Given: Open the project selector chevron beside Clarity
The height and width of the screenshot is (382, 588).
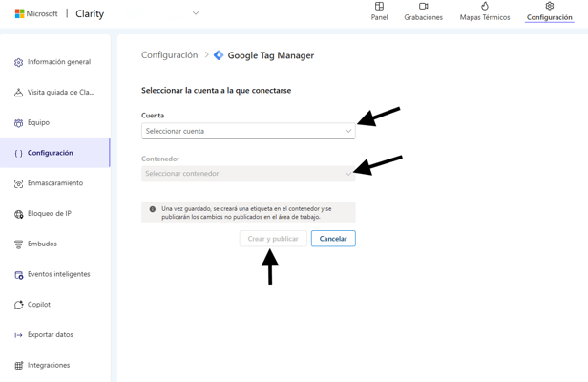Looking at the screenshot, I should click(196, 13).
